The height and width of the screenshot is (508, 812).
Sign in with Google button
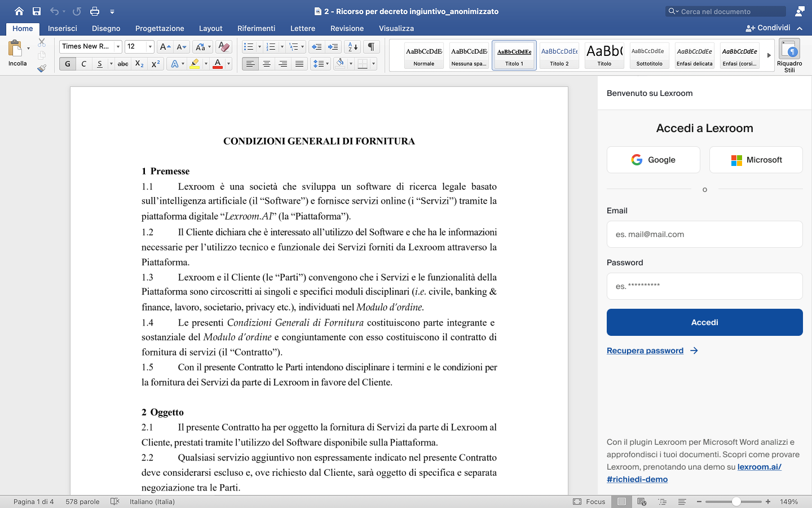pyautogui.click(x=654, y=160)
